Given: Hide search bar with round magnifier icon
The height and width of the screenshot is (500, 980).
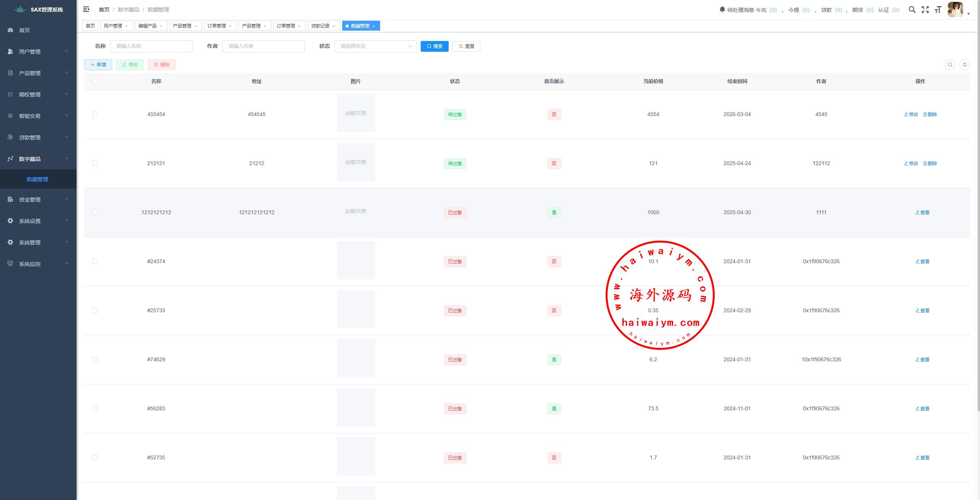Looking at the screenshot, I should pos(950,65).
